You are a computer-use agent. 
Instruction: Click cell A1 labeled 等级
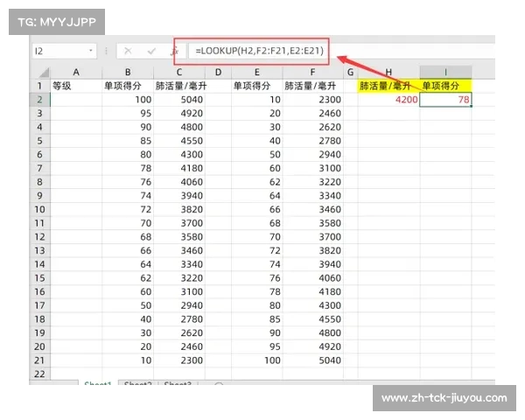[x=76, y=86]
